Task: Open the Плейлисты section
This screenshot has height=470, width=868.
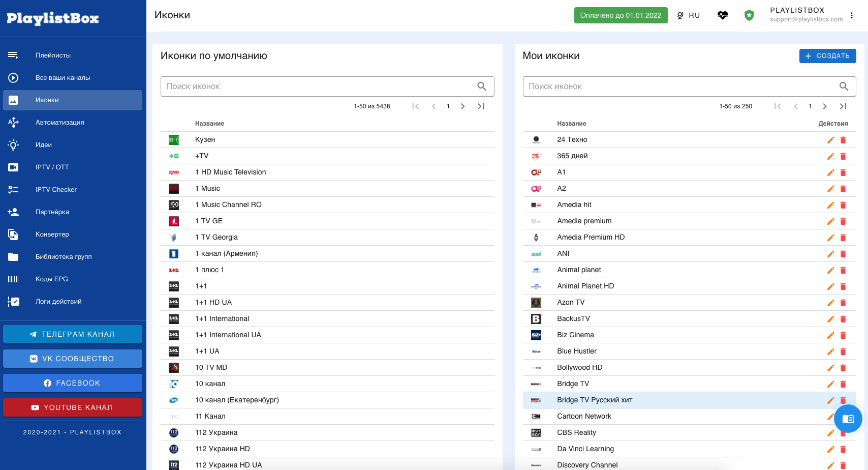Action: pyautogui.click(x=73, y=55)
